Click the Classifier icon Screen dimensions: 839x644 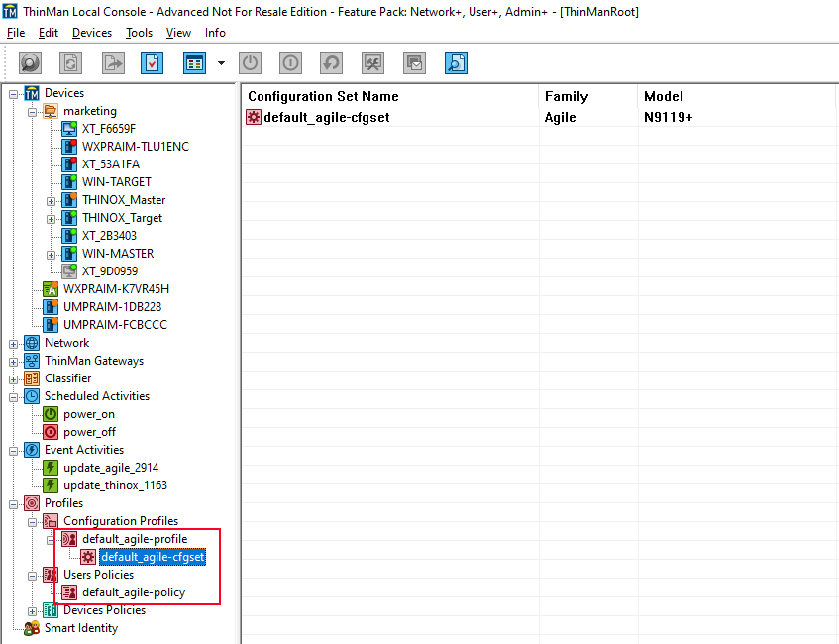[x=32, y=377]
